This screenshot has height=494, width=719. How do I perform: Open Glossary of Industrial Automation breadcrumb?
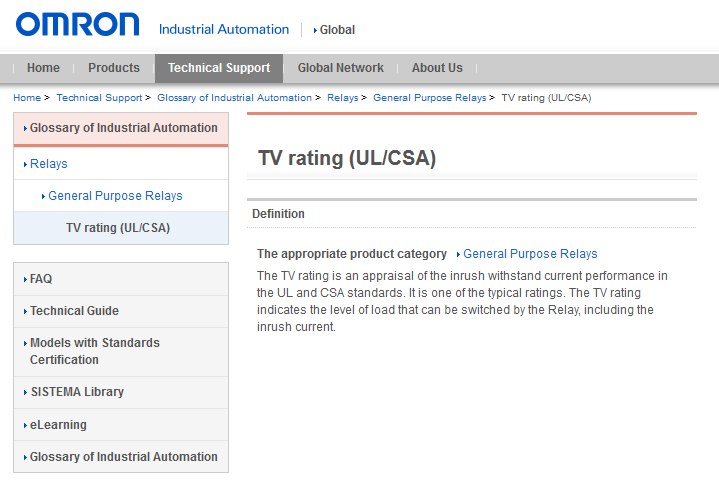pyautogui.click(x=234, y=98)
